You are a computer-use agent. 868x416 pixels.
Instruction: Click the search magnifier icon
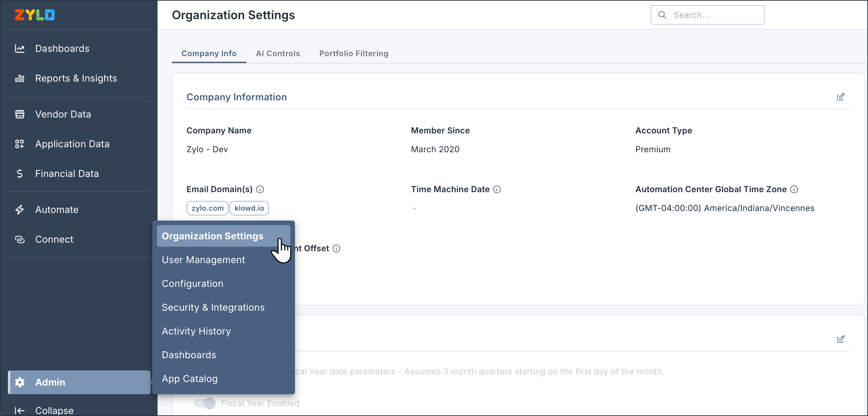tap(662, 15)
